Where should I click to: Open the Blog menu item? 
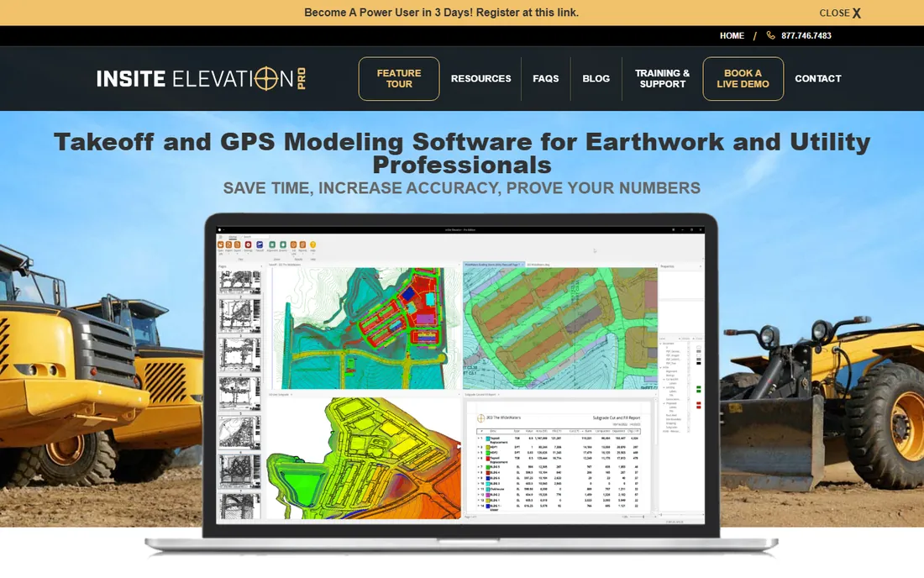coord(596,78)
